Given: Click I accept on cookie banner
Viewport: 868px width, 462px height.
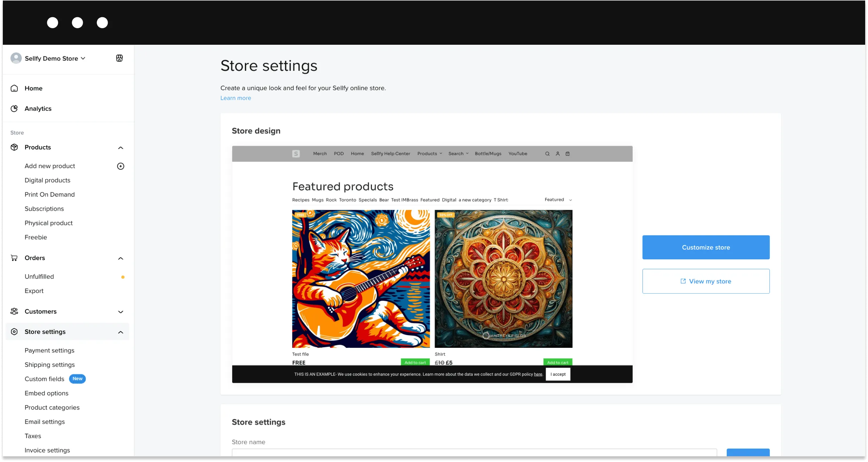Looking at the screenshot, I should (x=558, y=374).
